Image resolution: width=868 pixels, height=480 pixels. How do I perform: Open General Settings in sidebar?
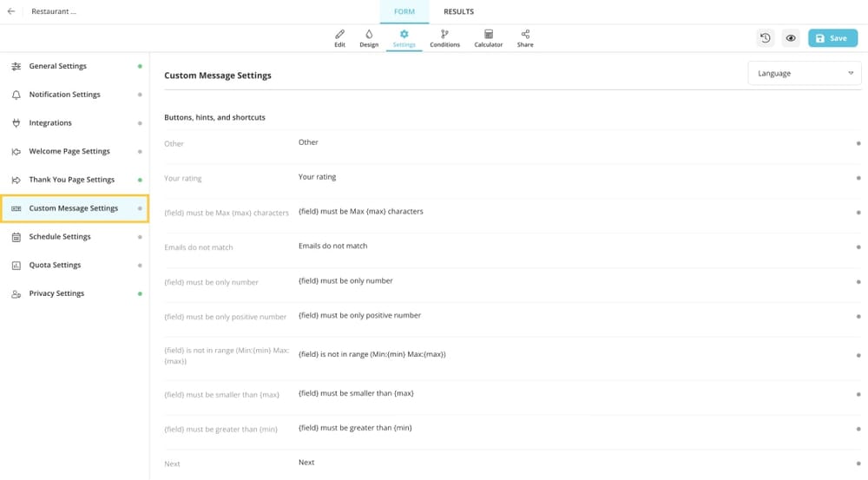click(57, 66)
